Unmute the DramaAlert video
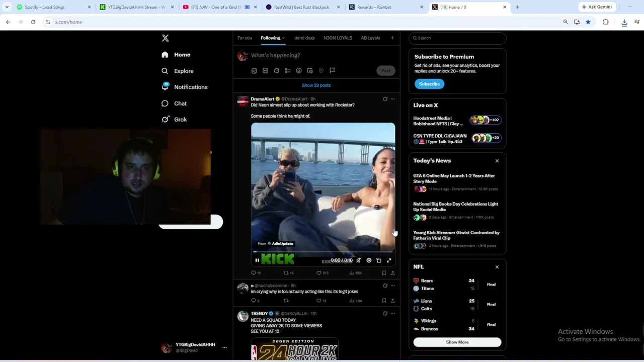Image resolution: width=644 pixels, height=362 pixels. click(x=358, y=260)
